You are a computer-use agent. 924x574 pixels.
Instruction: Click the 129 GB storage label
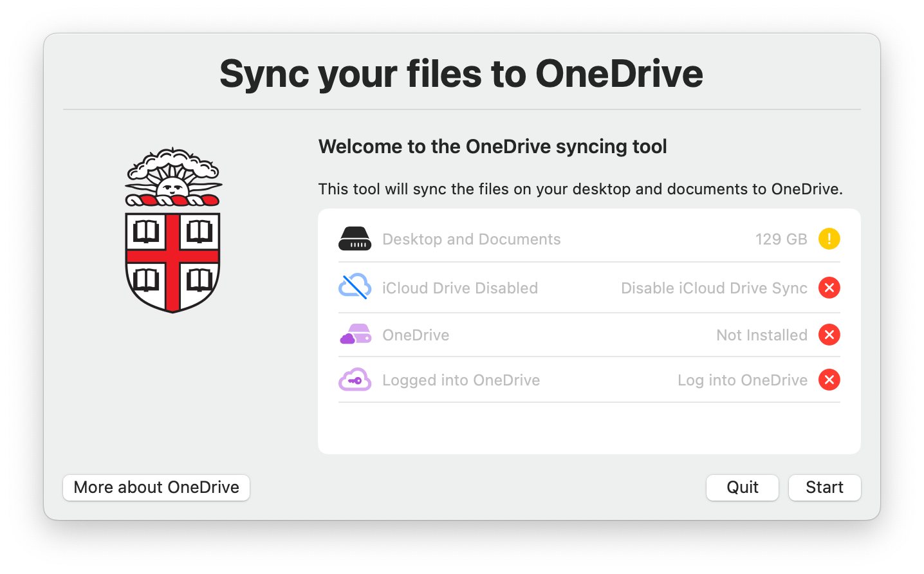[781, 239]
